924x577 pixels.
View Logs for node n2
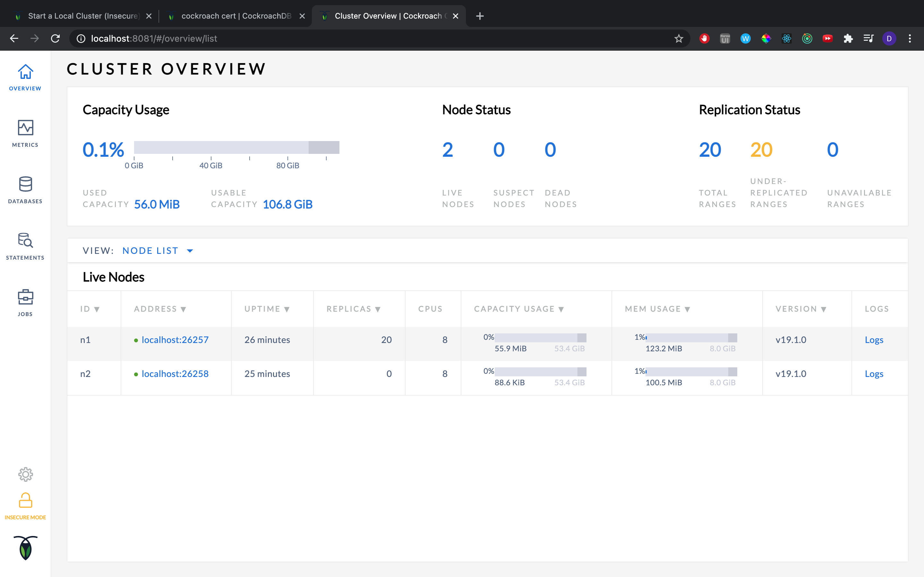(874, 373)
